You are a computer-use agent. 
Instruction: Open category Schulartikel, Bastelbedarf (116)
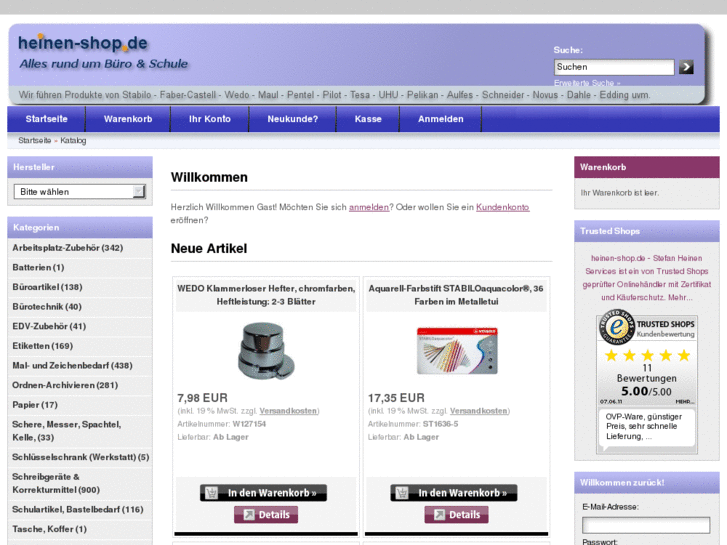click(x=78, y=509)
